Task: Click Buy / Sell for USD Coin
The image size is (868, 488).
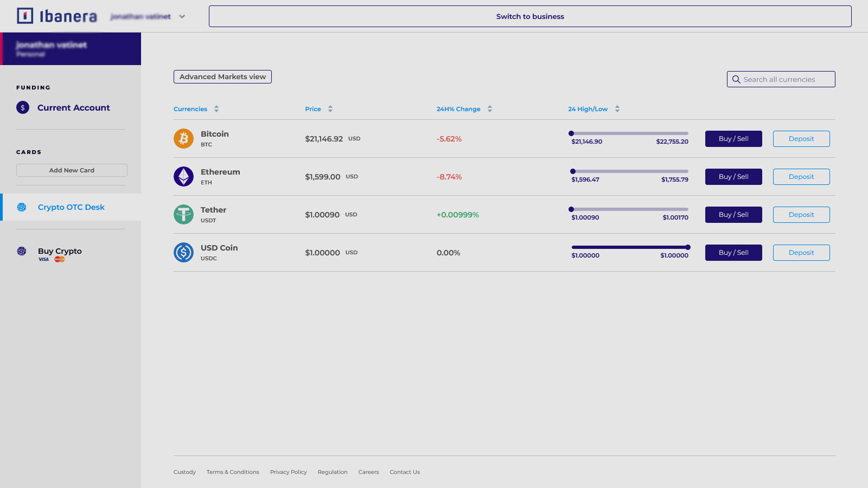Action: pyautogui.click(x=733, y=253)
